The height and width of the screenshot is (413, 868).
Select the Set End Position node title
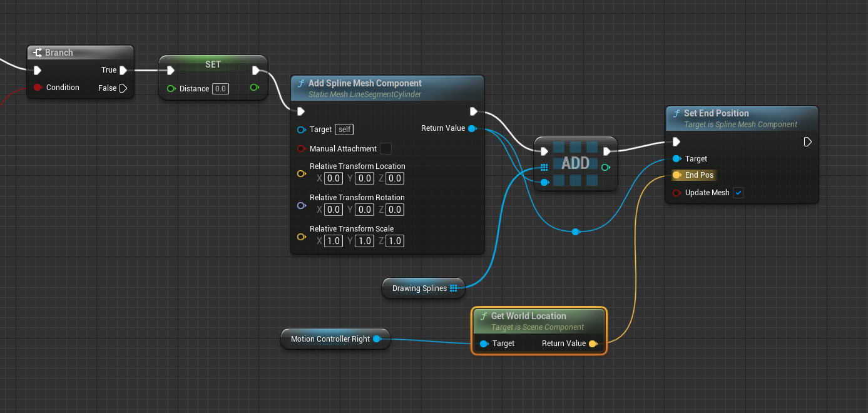[716, 113]
